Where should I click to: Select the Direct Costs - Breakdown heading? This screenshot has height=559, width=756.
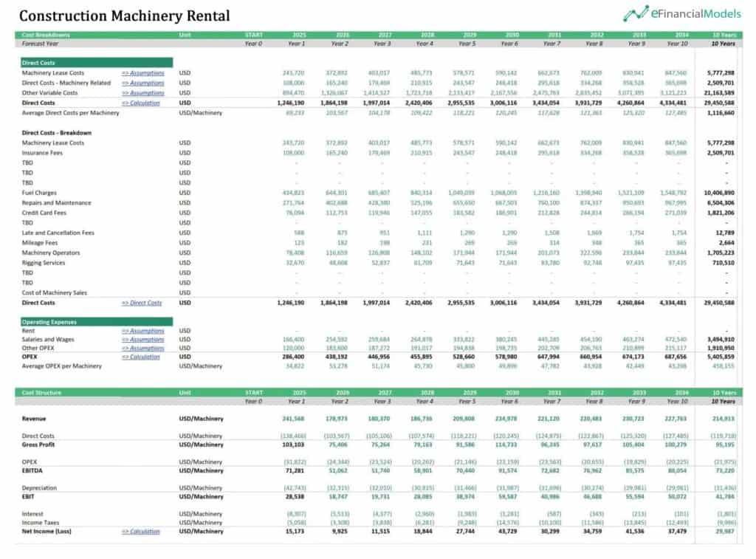click(56, 133)
